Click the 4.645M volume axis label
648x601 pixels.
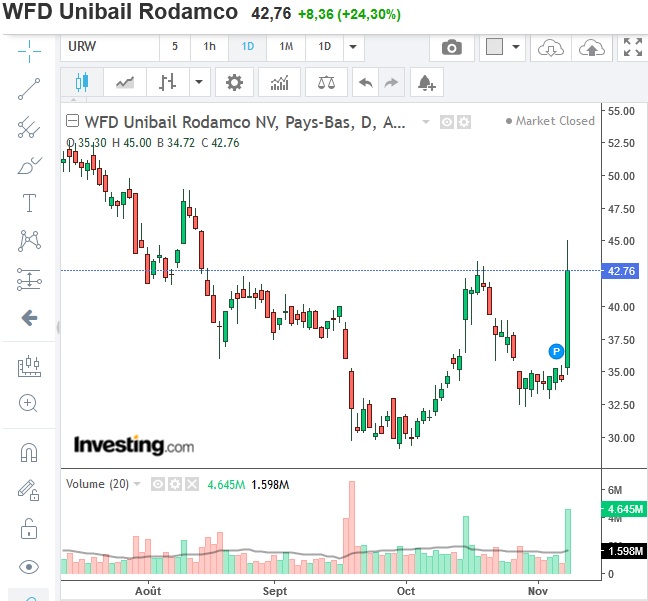[x=624, y=509]
